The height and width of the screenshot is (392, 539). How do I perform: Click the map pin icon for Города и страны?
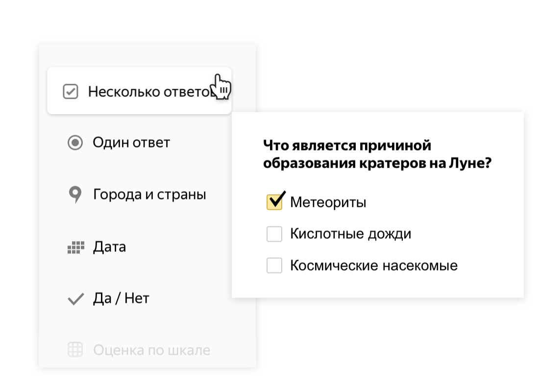point(75,195)
